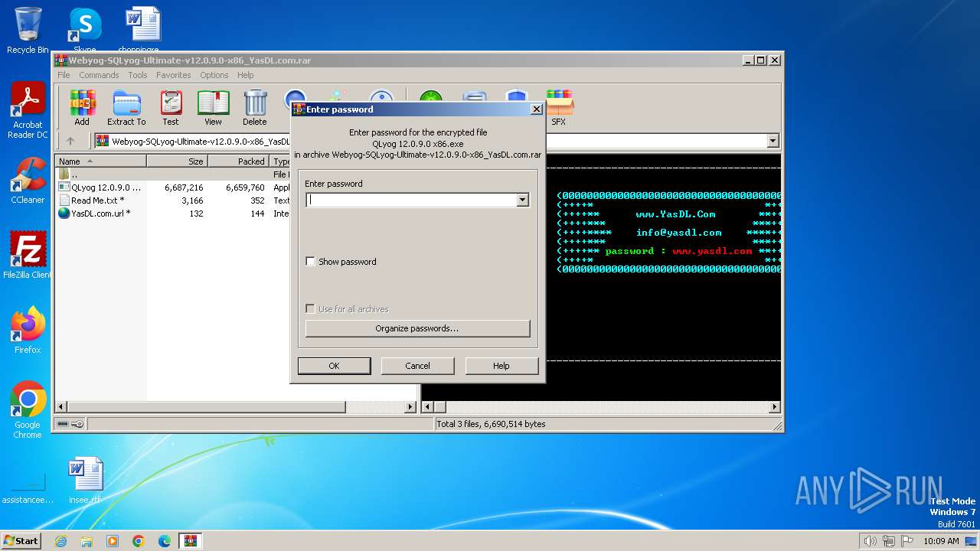This screenshot has width=980, height=551.
Task: Select the CCleaner desktop icon
Action: [28, 181]
